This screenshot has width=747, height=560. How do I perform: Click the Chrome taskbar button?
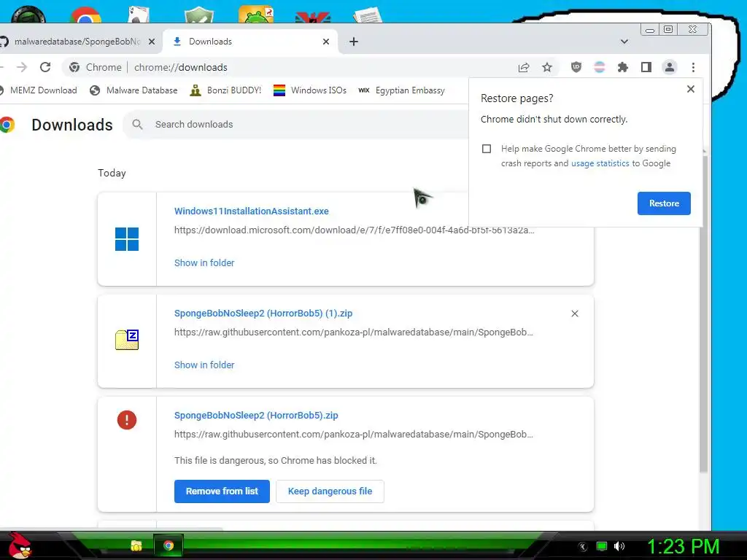[x=169, y=545]
